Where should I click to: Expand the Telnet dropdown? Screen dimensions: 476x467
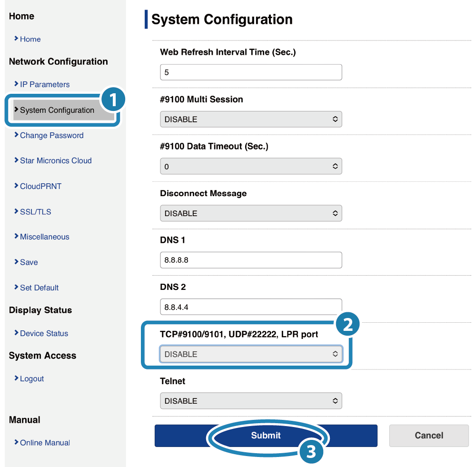click(251, 401)
